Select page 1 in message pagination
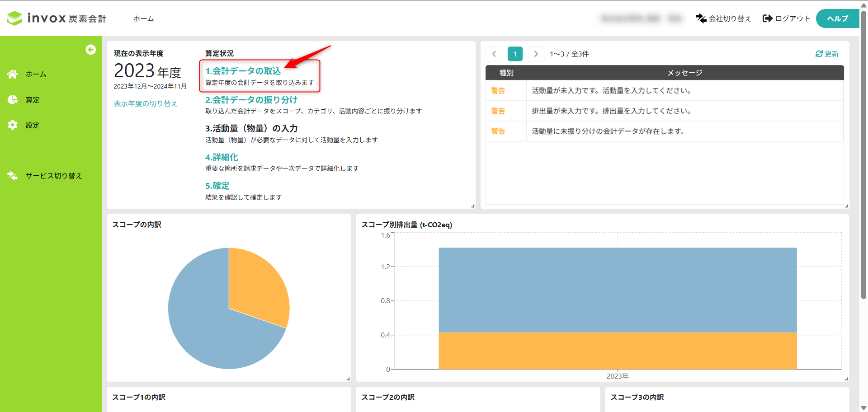This screenshot has height=412, width=868. [x=515, y=54]
